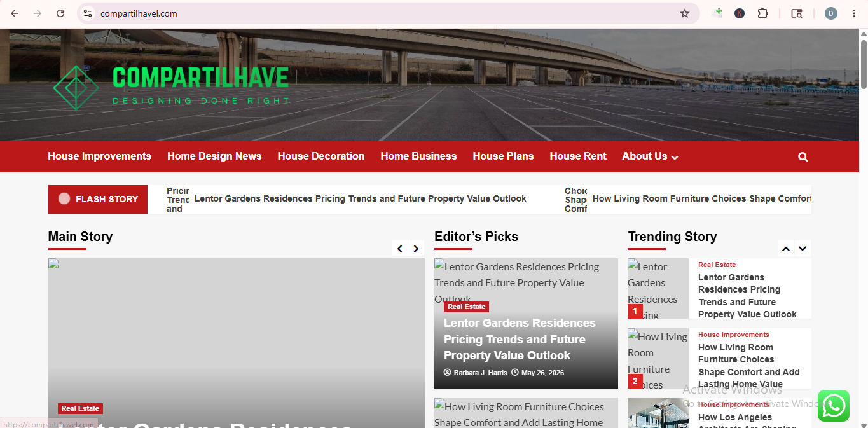Go back to the previous page

click(x=15, y=13)
